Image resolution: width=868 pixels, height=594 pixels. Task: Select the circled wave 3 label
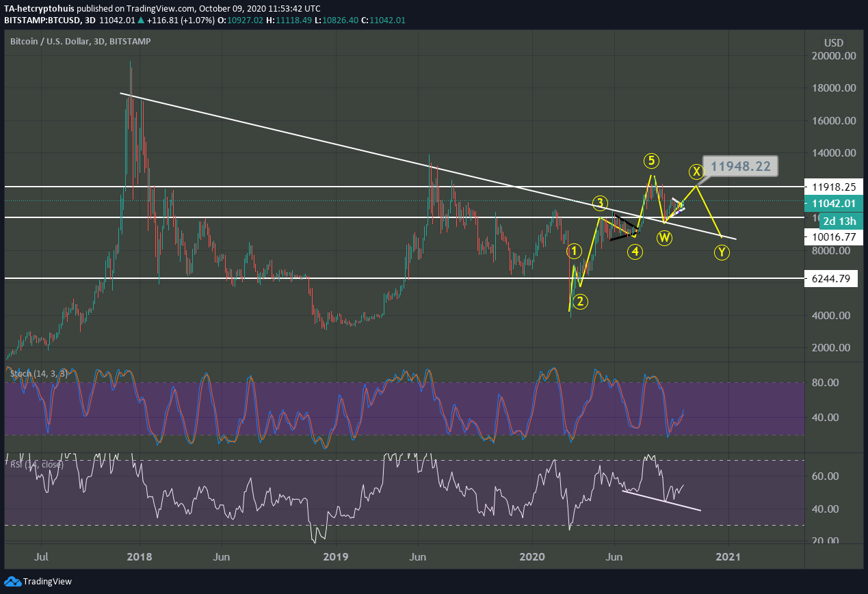point(600,203)
